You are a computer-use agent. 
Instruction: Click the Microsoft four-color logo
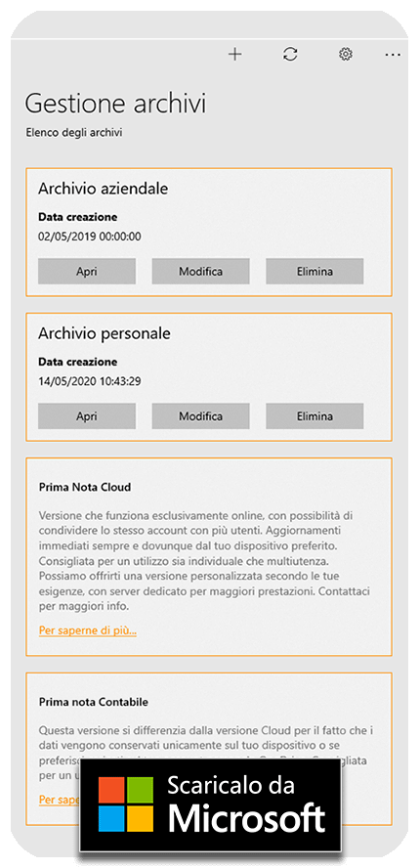tap(125, 804)
